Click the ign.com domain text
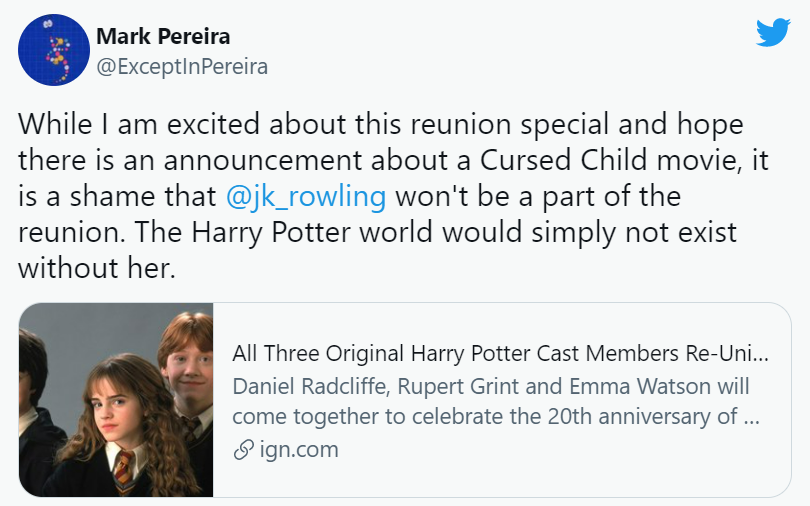Screen dimensions: 810x506 point(298,450)
